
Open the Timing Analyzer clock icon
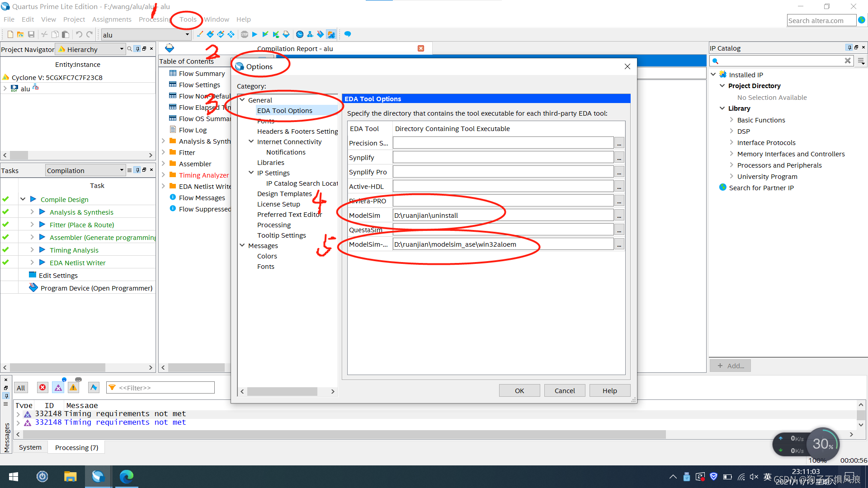[x=299, y=34]
